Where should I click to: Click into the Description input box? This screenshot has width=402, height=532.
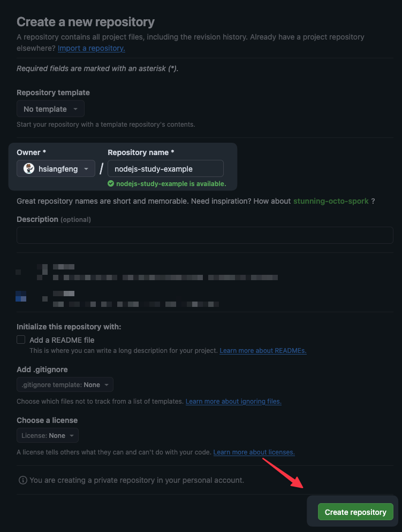tap(205, 235)
